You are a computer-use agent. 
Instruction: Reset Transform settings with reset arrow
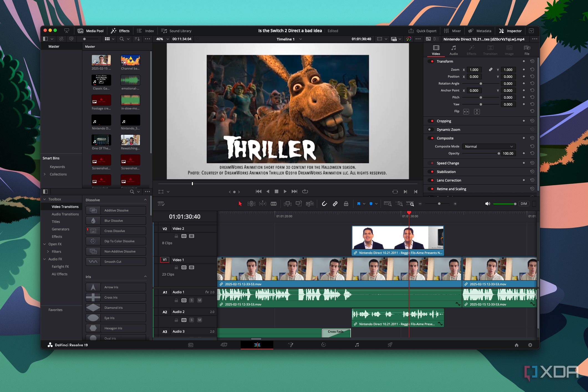coord(532,61)
